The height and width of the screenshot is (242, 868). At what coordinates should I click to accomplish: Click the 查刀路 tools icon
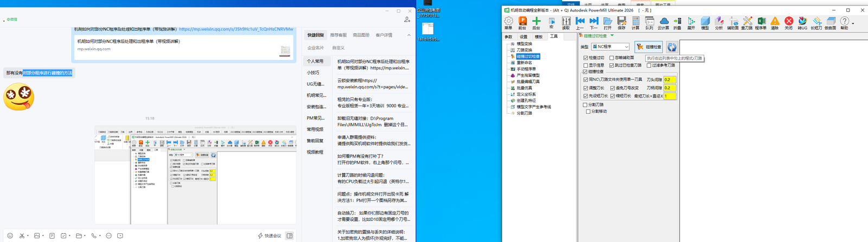pos(747,22)
